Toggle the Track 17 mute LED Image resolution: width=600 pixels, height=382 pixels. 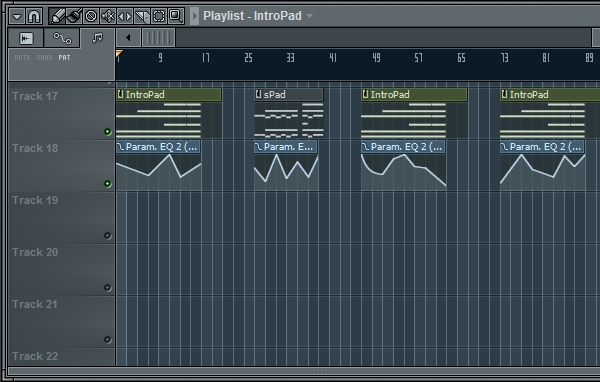tap(108, 132)
